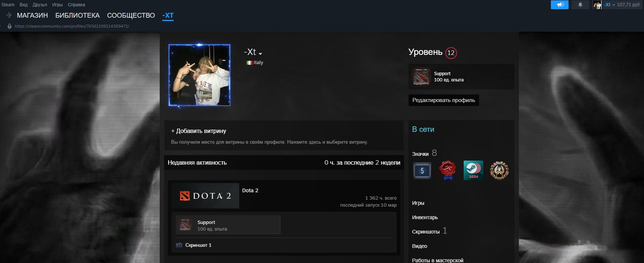Open the Справка menu
644x263 pixels.
point(77,5)
